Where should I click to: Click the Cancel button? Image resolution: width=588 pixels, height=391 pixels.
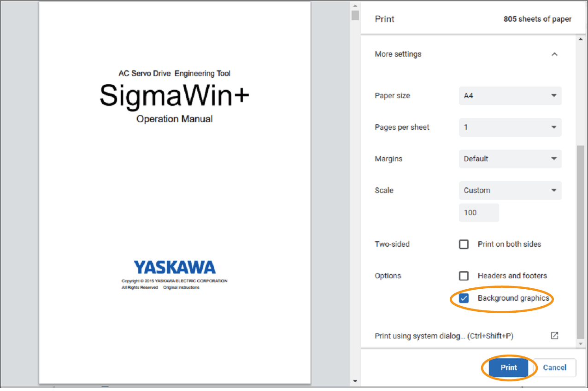coord(554,368)
